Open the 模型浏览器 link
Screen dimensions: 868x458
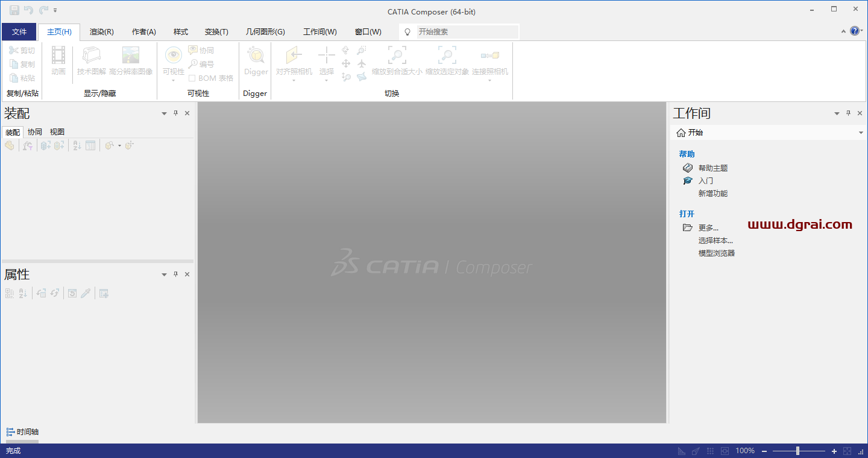click(x=717, y=253)
